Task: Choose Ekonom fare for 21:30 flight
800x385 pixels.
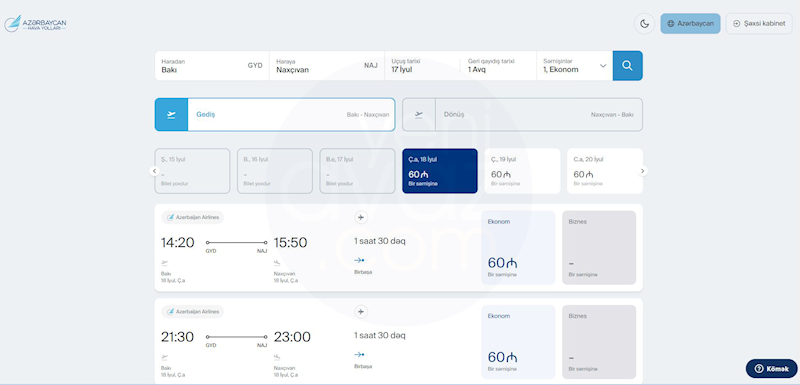Action: tap(518, 342)
